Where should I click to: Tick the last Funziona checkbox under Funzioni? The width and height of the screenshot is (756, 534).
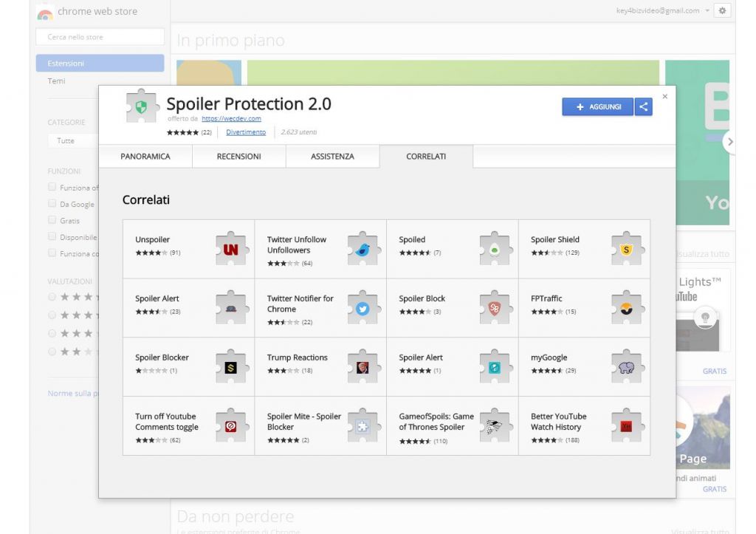point(52,253)
